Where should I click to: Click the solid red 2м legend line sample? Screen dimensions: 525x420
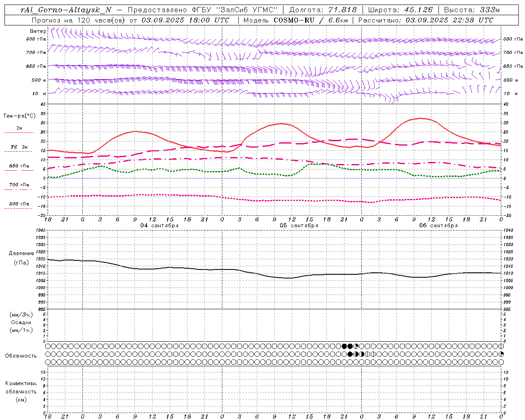[x=19, y=133]
